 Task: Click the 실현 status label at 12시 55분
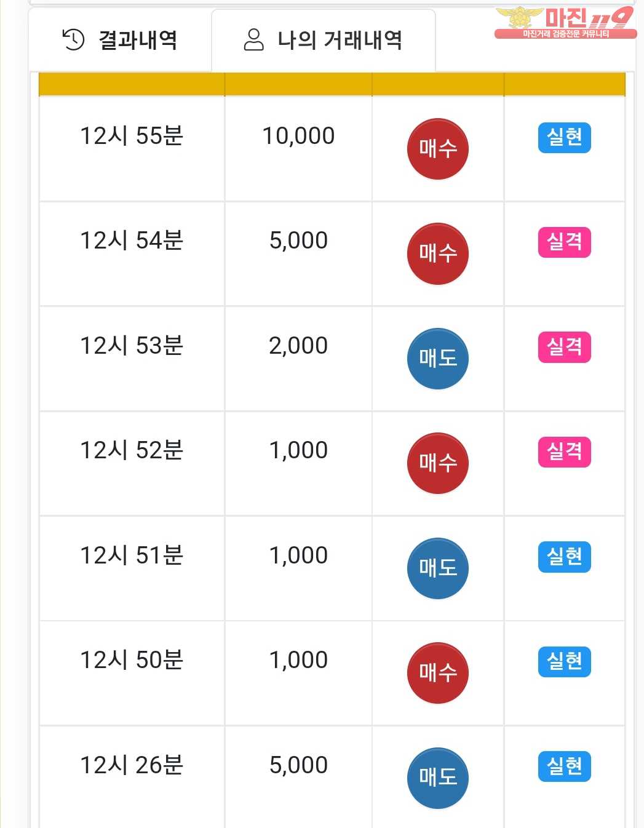point(564,137)
